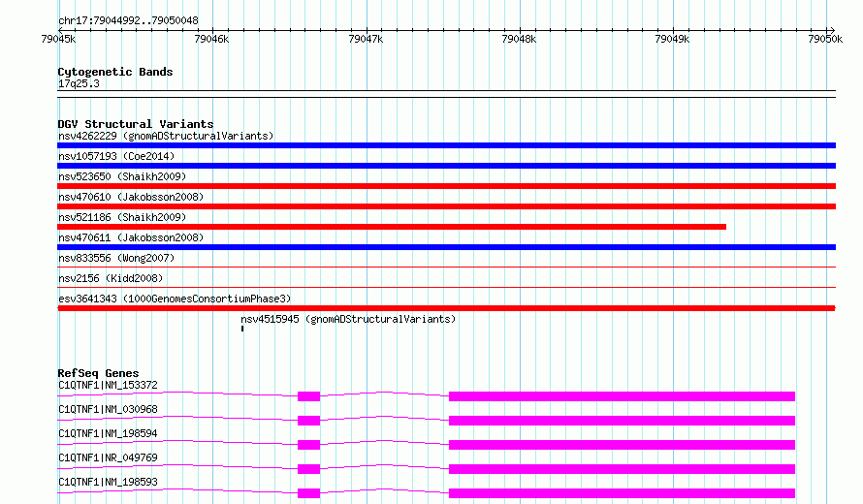Viewport: 863px width, 504px height.
Task: Click the nsv1057193 blue variant bar
Action: 446,166
